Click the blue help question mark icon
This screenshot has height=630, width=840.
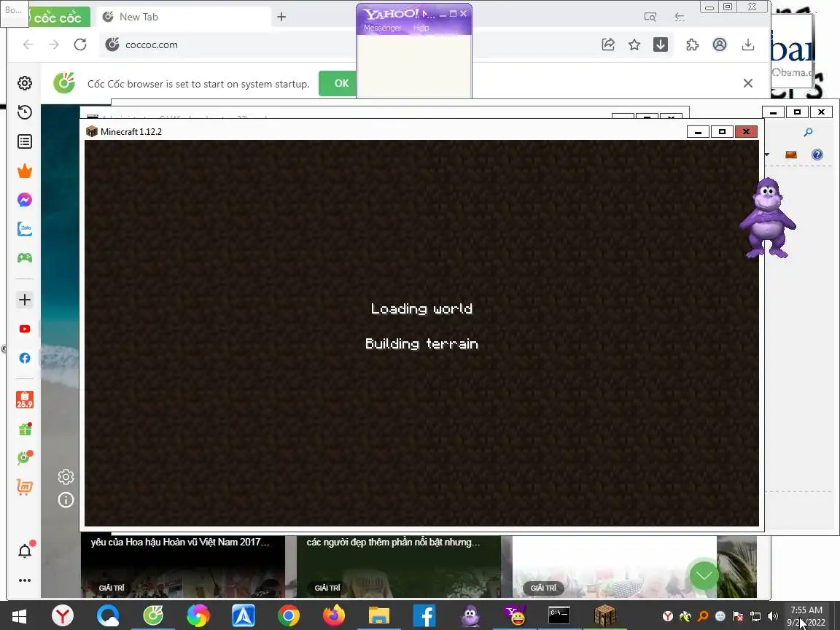click(817, 155)
